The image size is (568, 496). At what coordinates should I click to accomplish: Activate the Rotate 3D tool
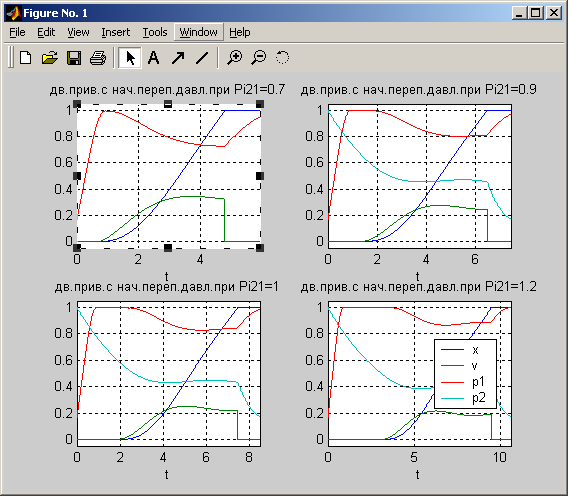283,58
